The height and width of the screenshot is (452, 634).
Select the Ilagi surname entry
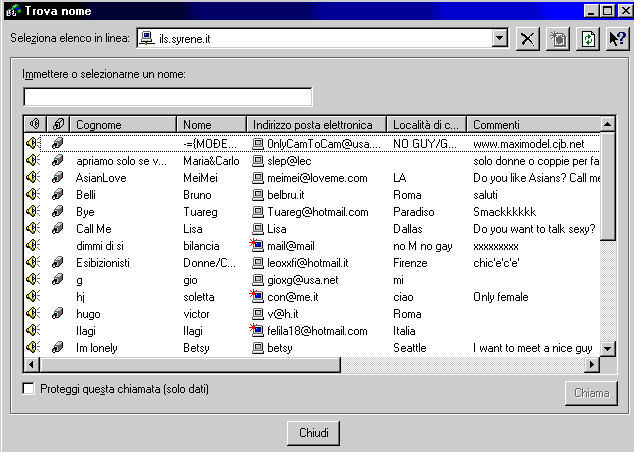coord(86,331)
